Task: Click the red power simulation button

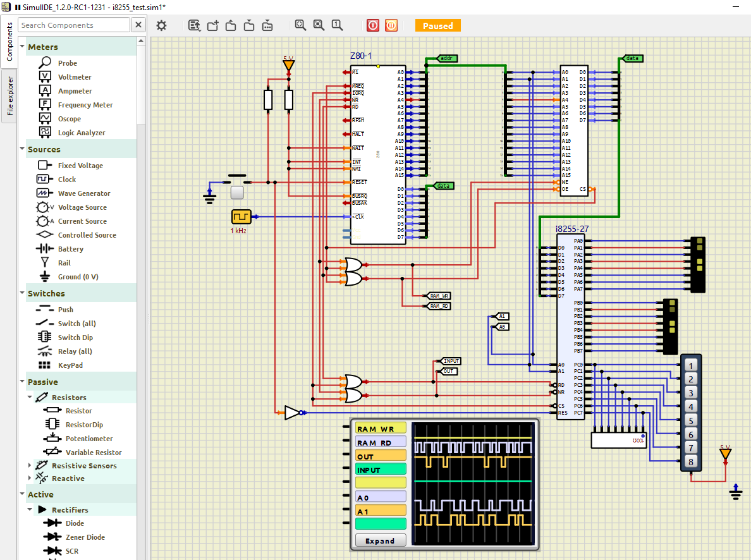Action: tap(373, 25)
